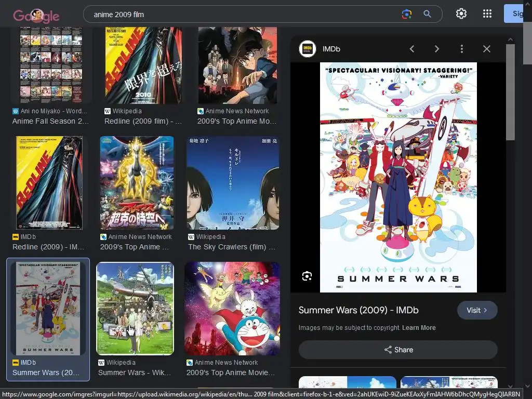Image resolution: width=532 pixels, height=399 pixels.
Task: Open search by image camera icon
Action: pos(406,14)
